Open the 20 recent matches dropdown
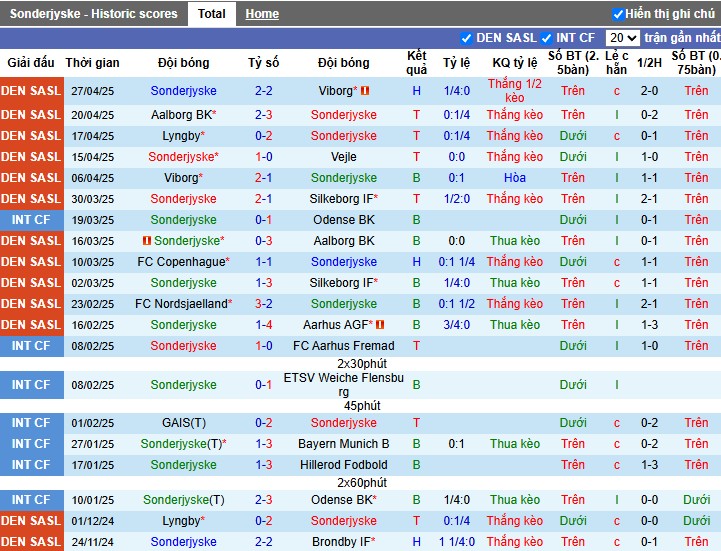This screenshot has height=551, width=721. click(x=622, y=38)
